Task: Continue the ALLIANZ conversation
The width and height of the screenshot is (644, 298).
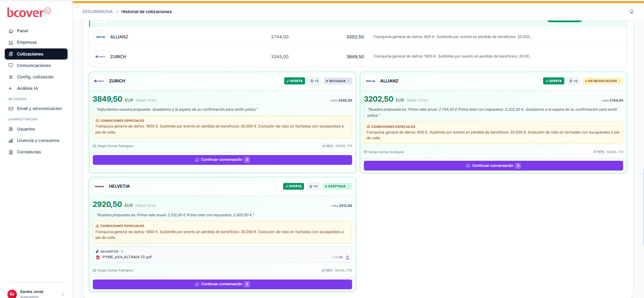Action: [493, 166]
